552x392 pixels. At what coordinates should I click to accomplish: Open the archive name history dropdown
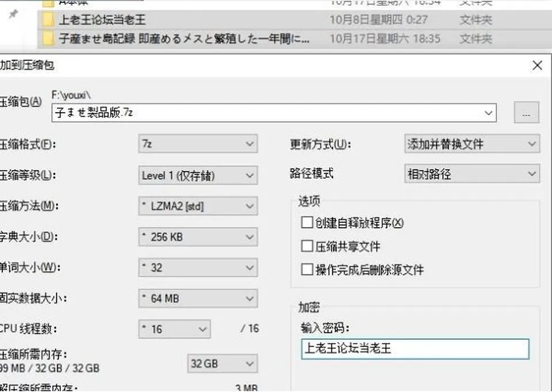(488, 113)
